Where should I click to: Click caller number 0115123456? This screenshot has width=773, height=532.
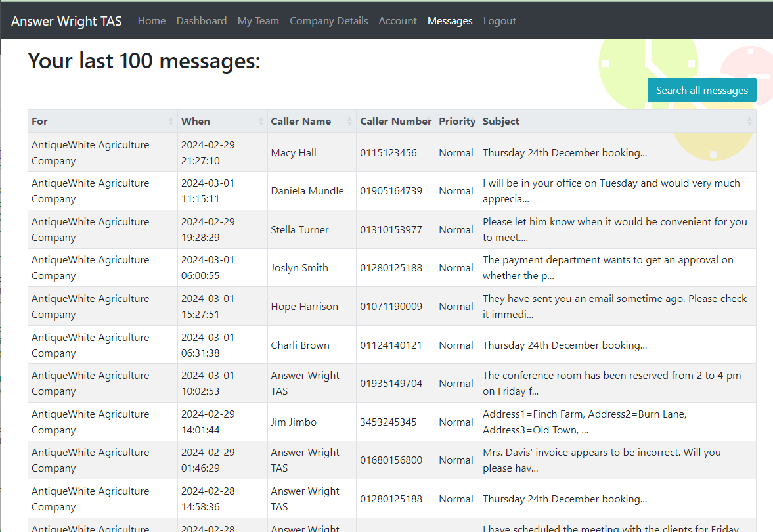[389, 153]
